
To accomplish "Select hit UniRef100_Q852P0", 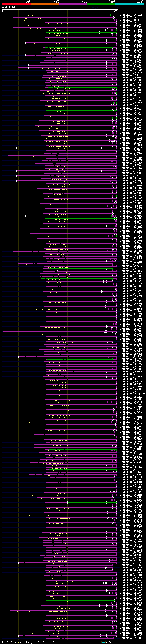I will click(x=131, y=151).
